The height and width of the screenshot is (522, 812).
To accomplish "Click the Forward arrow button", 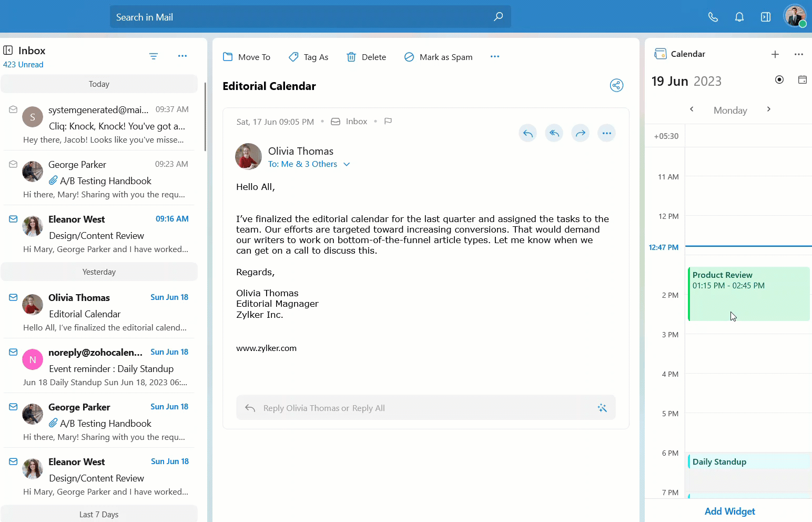I will pyautogui.click(x=581, y=133).
